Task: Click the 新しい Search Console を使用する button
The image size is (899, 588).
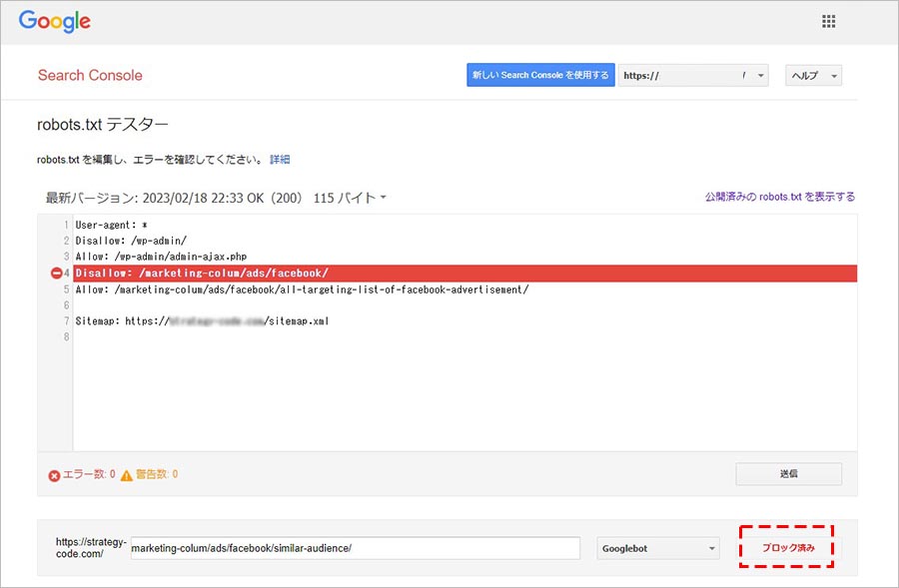Action: (x=539, y=76)
